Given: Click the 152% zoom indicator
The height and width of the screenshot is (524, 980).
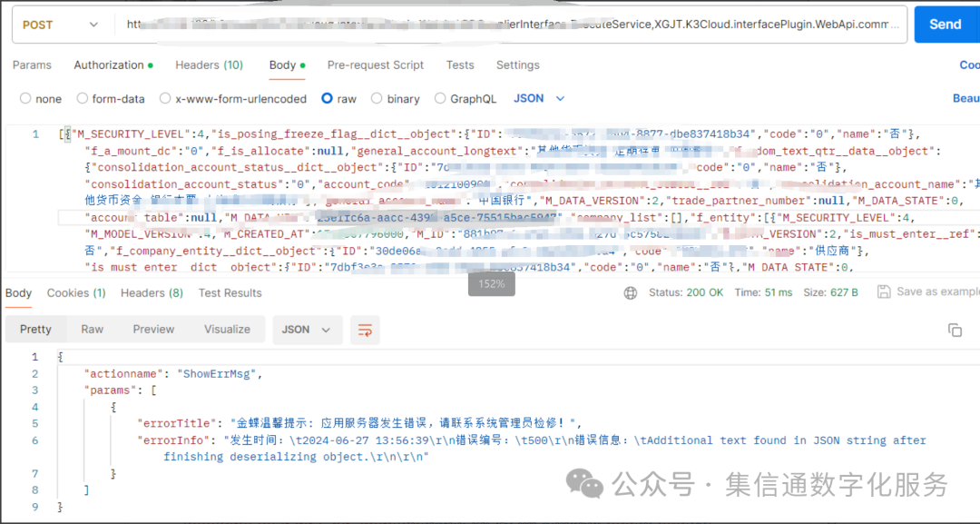Looking at the screenshot, I should coord(491,284).
